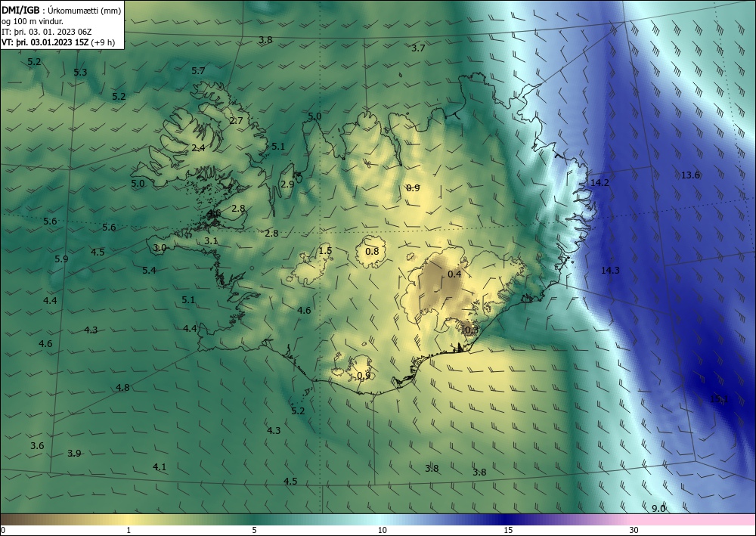Click the 14.2 value off the east coast
The image size is (756, 536).
pyautogui.click(x=600, y=183)
